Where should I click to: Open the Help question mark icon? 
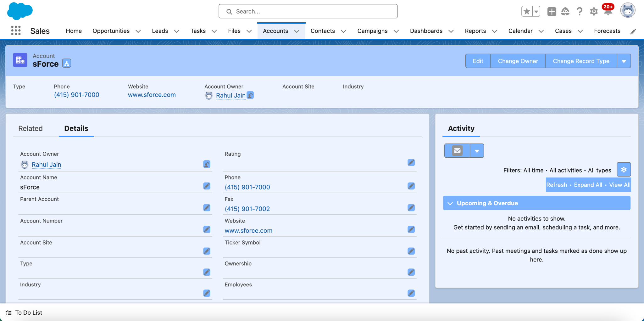(x=580, y=12)
